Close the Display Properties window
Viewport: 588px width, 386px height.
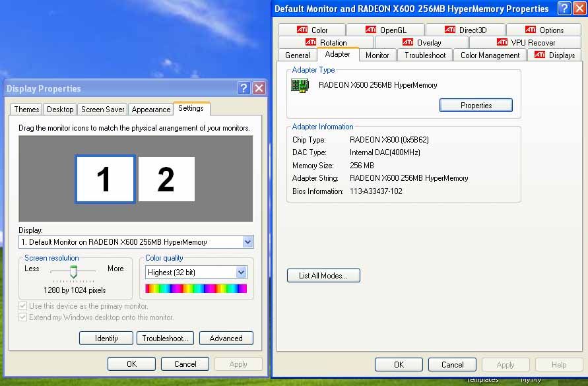tap(259, 88)
